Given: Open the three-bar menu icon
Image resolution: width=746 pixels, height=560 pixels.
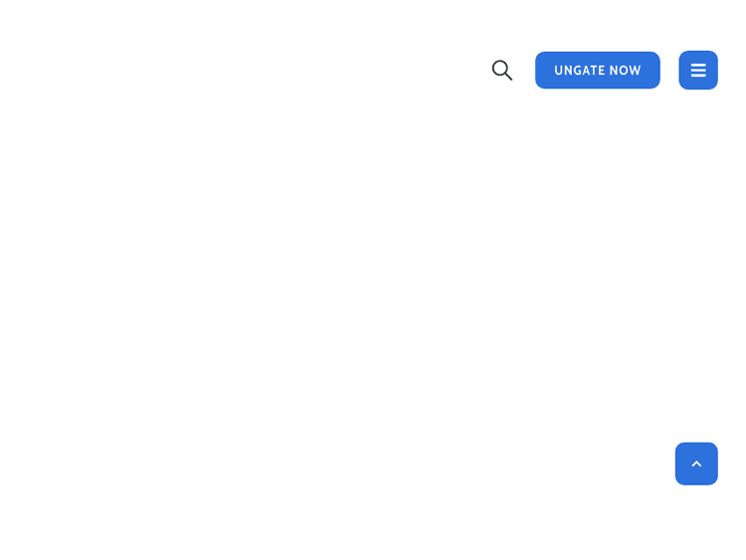Looking at the screenshot, I should point(698,70).
